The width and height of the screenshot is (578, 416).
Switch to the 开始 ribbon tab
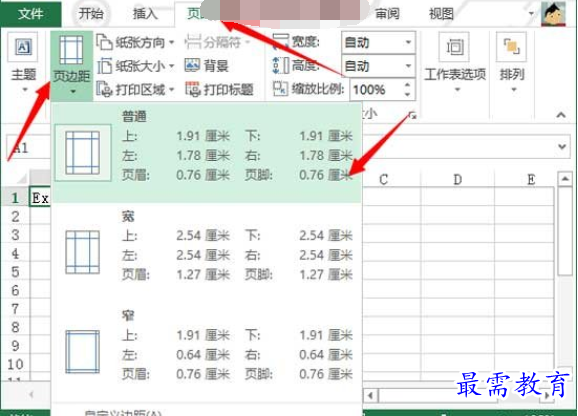click(x=91, y=14)
